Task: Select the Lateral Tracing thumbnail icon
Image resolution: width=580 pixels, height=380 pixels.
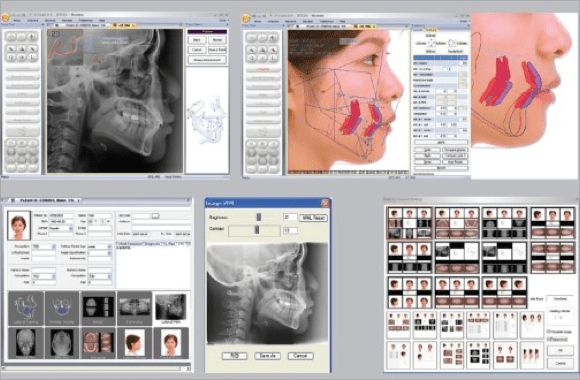Action: [x=26, y=308]
